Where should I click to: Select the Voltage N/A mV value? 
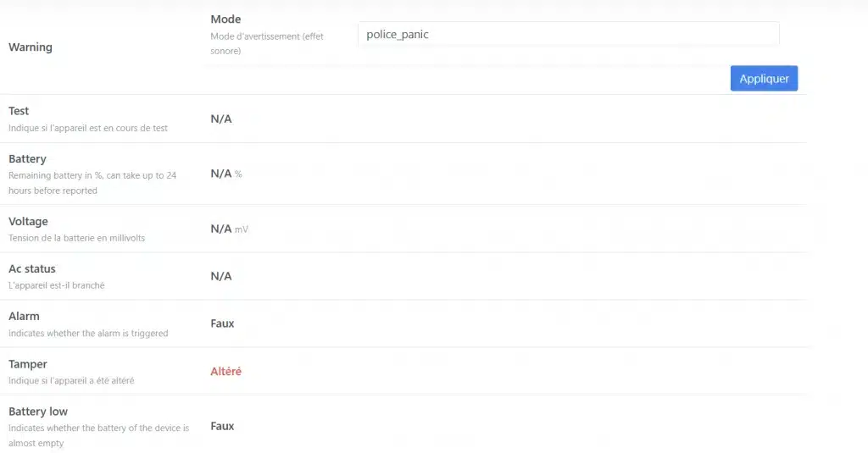pos(229,229)
